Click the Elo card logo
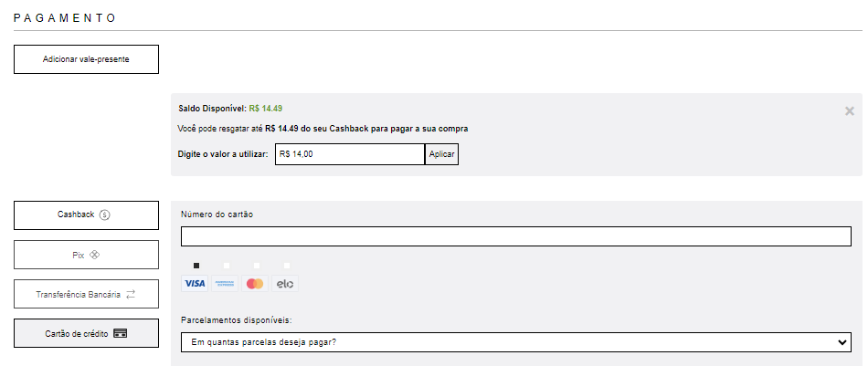The width and height of the screenshot is (868, 366). coord(285,284)
